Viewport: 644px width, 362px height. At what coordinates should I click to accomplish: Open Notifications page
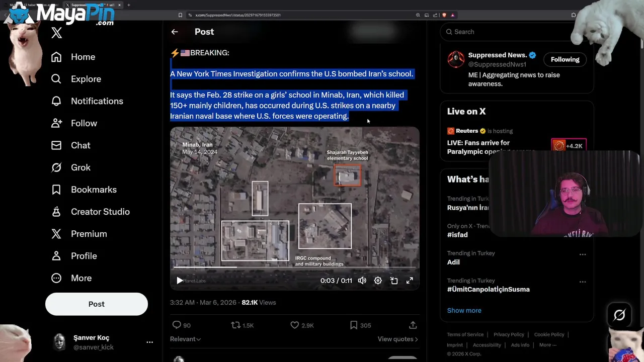(x=87, y=101)
